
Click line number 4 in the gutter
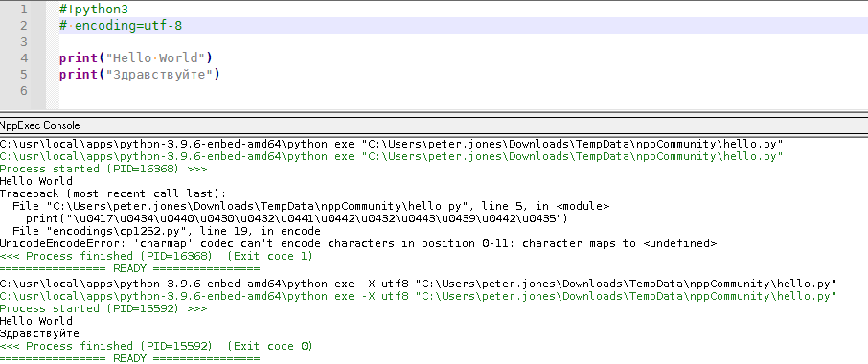pyautogui.click(x=23, y=58)
